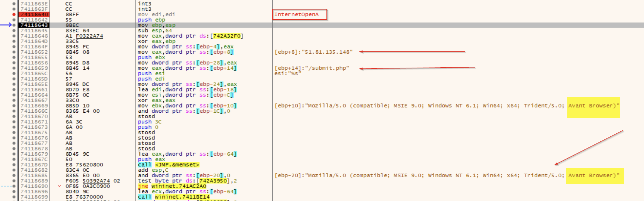Image resolution: width=644 pixels, height=201 pixels.
Task: Select address 74118661
Action: tap(34, 90)
